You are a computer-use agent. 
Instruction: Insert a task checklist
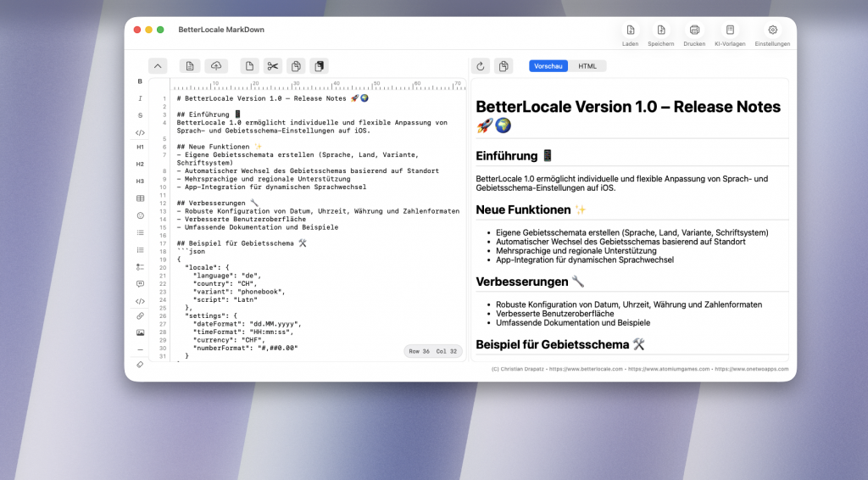tap(140, 267)
